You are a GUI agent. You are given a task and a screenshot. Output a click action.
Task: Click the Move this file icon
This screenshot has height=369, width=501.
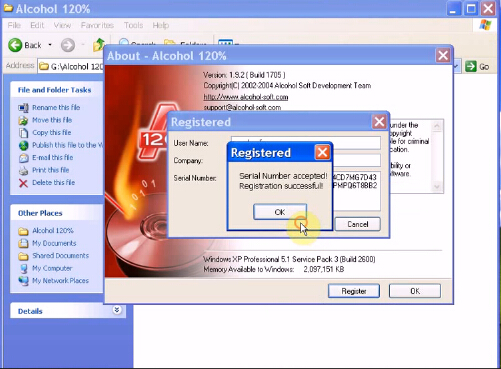[x=23, y=120]
